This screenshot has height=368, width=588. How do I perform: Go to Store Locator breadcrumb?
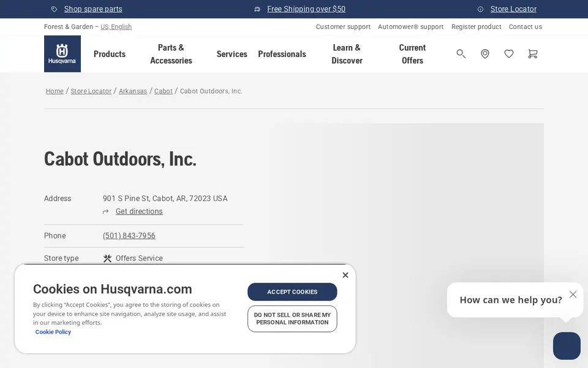tap(91, 91)
